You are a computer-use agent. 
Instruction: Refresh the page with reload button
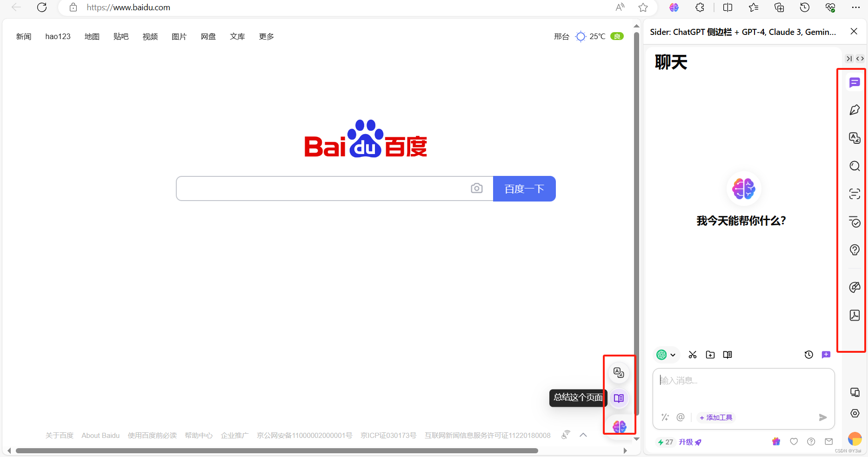coord(42,7)
